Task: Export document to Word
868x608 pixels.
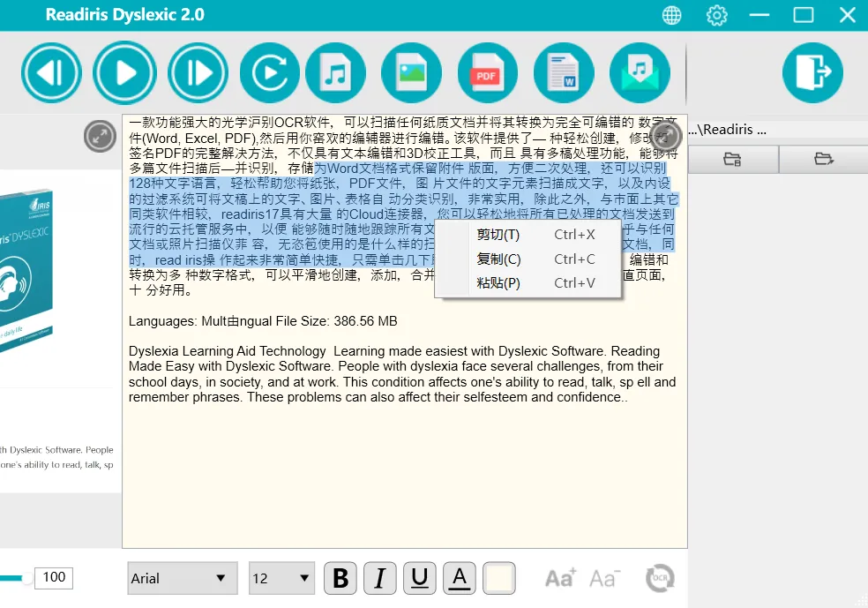Action: (564, 72)
